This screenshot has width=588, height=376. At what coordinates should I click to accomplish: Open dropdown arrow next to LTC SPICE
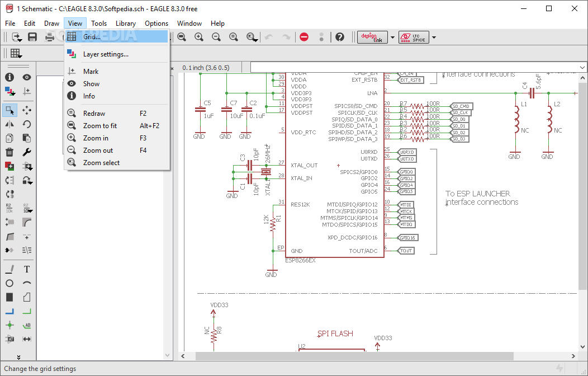[434, 37]
